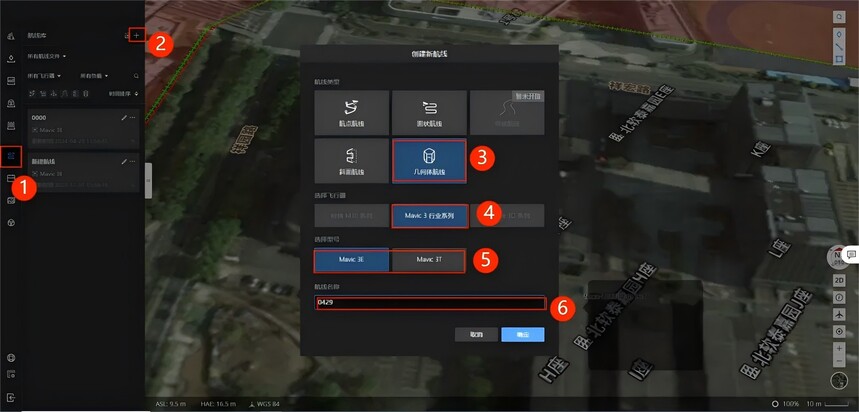
Task: Open the route library icon in left sidebar
Action: (11, 157)
